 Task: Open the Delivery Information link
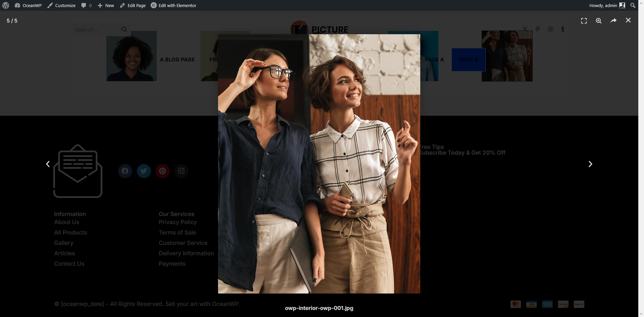point(186,253)
